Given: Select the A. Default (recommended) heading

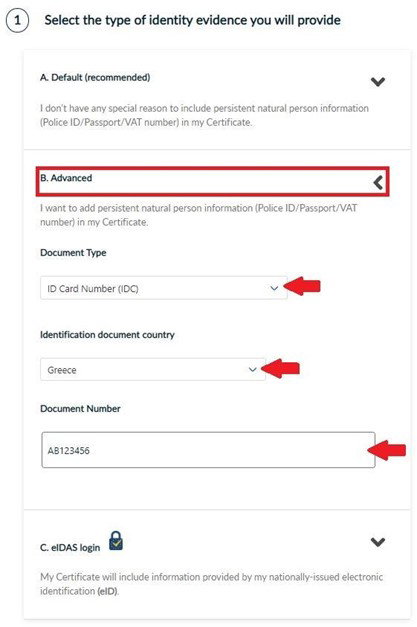Looking at the screenshot, I should [95, 78].
